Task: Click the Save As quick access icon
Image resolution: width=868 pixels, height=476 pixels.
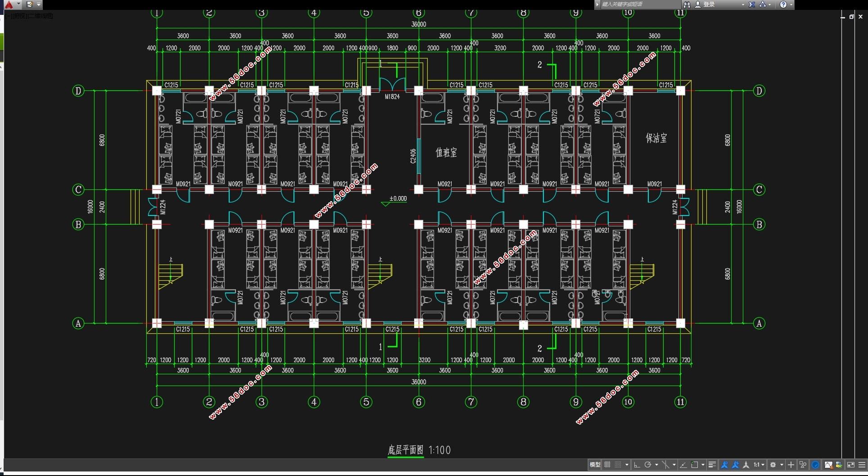Action: coord(30,4)
